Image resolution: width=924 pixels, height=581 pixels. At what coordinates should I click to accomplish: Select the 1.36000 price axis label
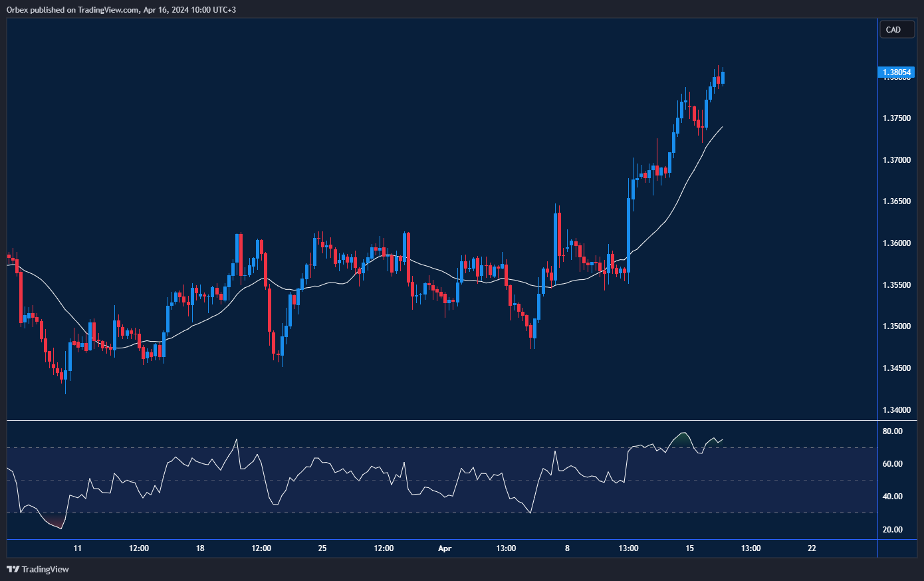[896, 243]
